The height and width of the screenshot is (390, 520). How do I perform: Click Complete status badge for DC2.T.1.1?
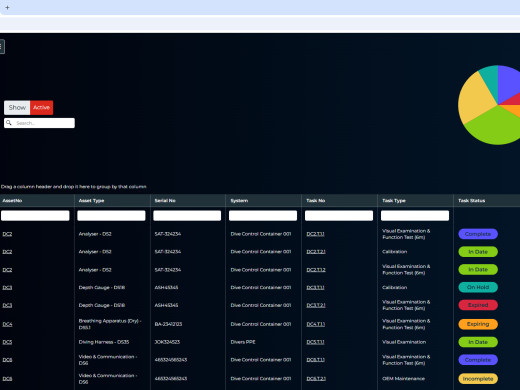(478, 234)
